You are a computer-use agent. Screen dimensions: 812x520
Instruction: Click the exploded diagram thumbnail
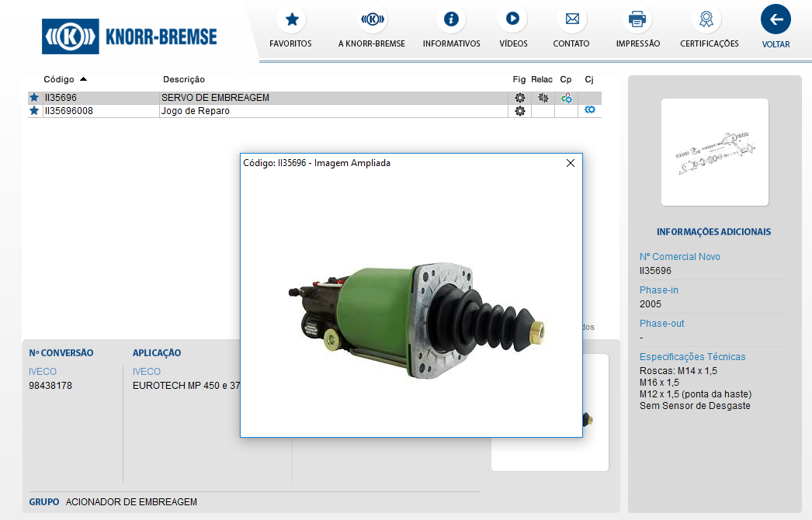pyautogui.click(x=714, y=152)
